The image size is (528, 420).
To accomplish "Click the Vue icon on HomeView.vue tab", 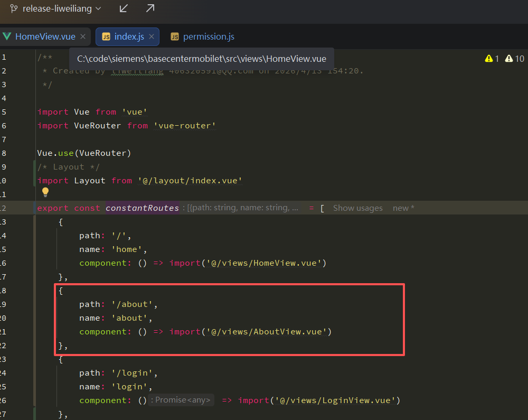I will pyautogui.click(x=7, y=37).
